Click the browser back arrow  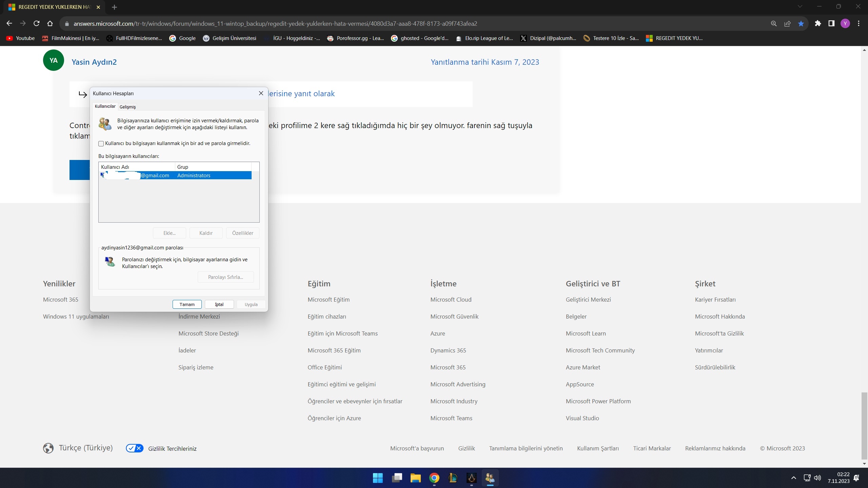(9, 23)
